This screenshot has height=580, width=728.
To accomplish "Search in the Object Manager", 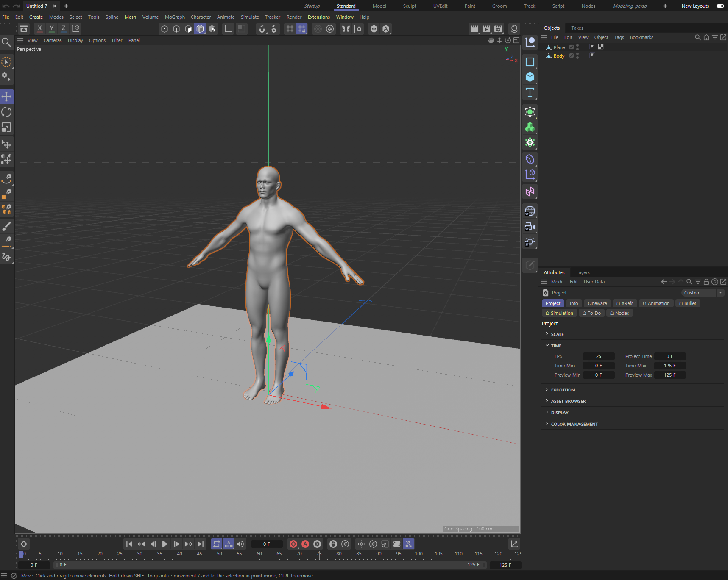I will pyautogui.click(x=697, y=37).
